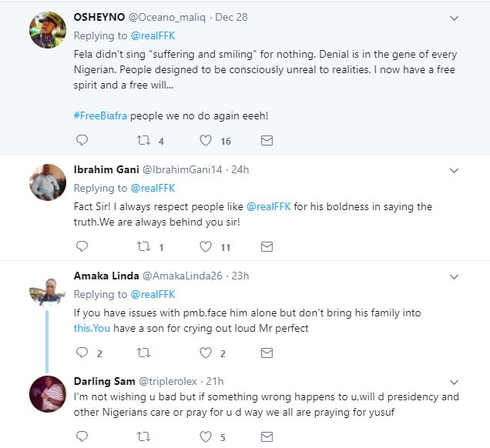
Task: Retweet Amaka Linda's tweet
Action: 143,353
